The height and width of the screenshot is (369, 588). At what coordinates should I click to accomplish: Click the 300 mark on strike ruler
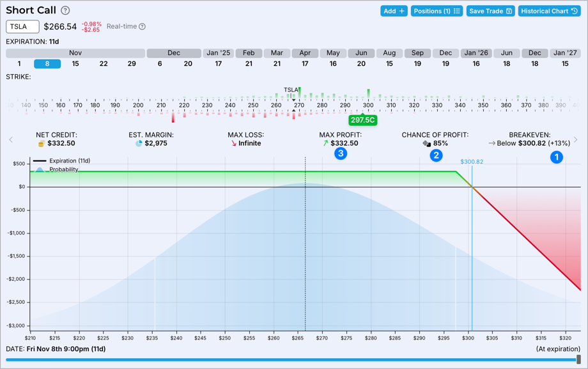(368, 105)
